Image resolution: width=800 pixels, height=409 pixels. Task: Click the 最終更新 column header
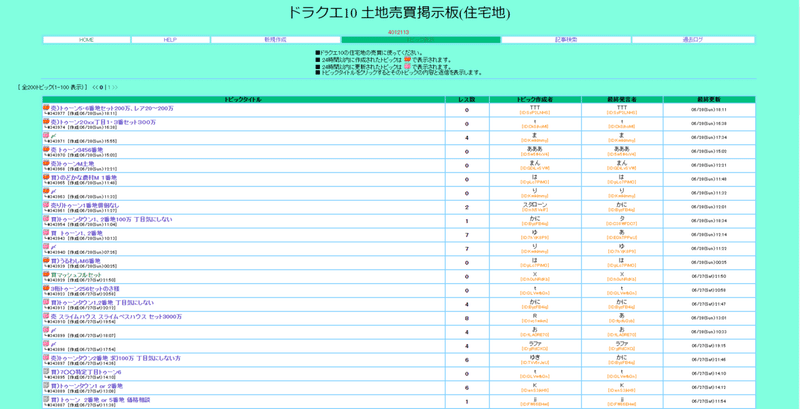click(709, 99)
